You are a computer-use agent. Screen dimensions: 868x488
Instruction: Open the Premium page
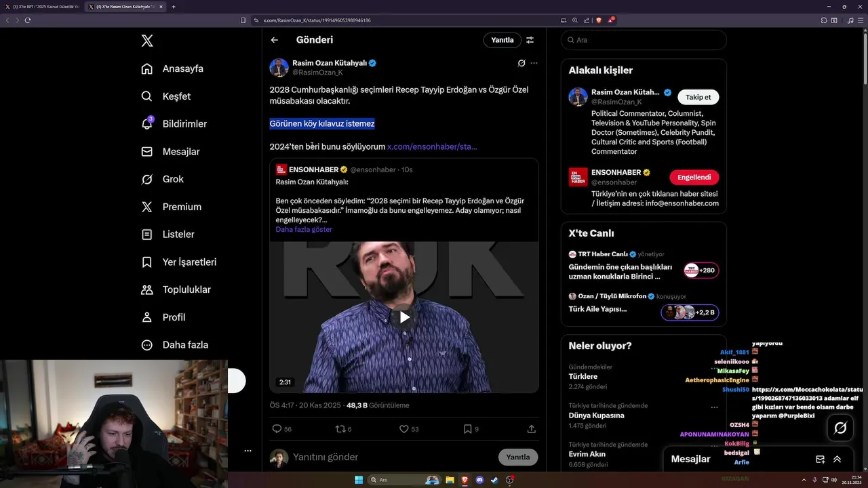pyautogui.click(x=171, y=207)
